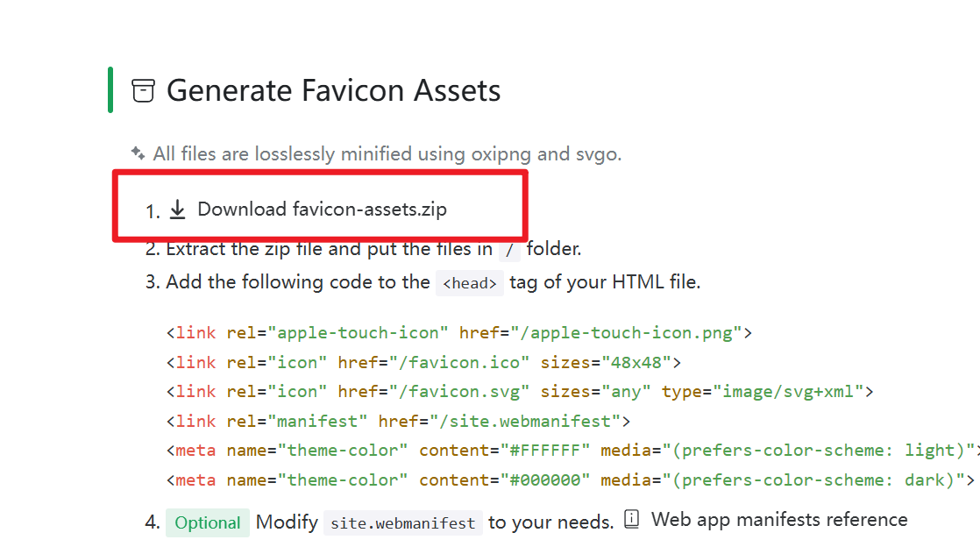Click the Generate Favicon Assets heading
The height and width of the screenshot is (547, 980).
(x=333, y=90)
